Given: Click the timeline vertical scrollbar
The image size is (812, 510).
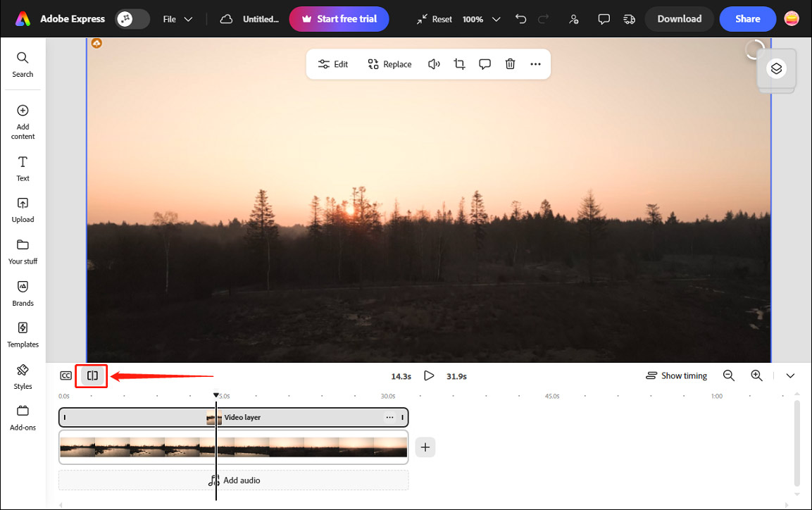Looking at the screenshot, I should tap(797, 443).
